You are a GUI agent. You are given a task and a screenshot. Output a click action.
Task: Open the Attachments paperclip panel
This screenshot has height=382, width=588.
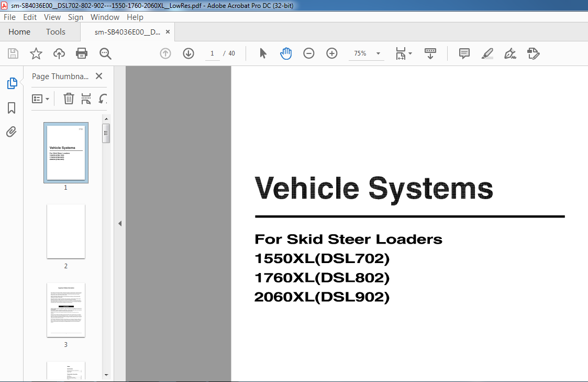(12, 132)
